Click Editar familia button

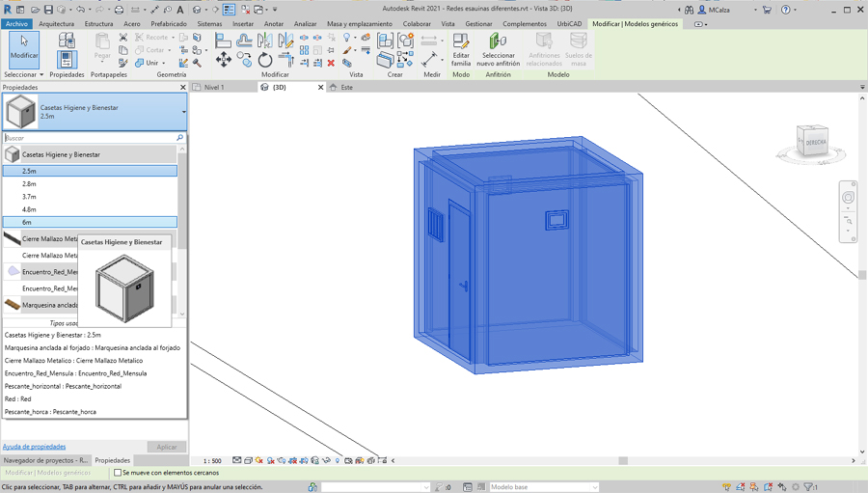point(461,48)
